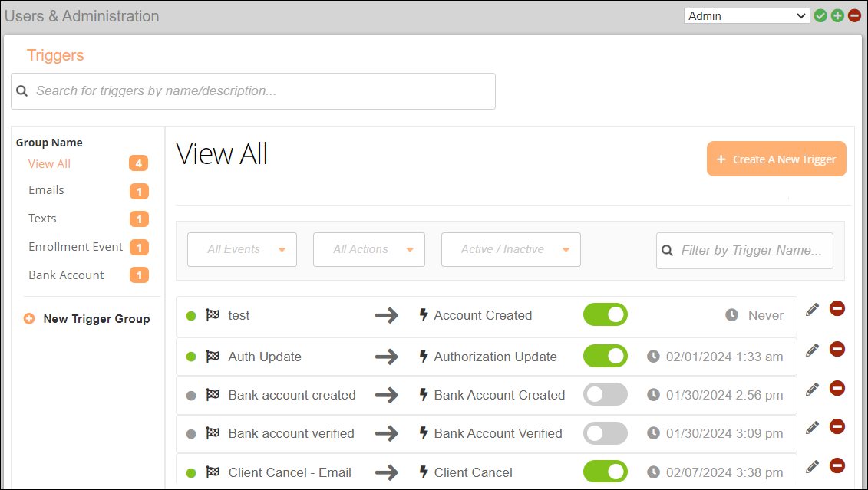Viewport: 868px width, 490px height.
Task: Turn off the Client Cancel - Email toggle
Action: (605, 472)
